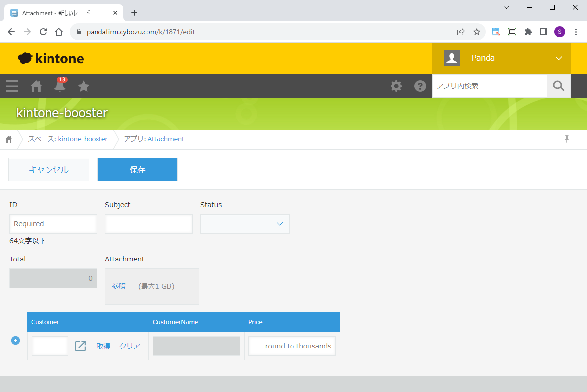This screenshot has width=587, height=392.
Task: Click the 取得 lookup link
Action: [103, 346]
